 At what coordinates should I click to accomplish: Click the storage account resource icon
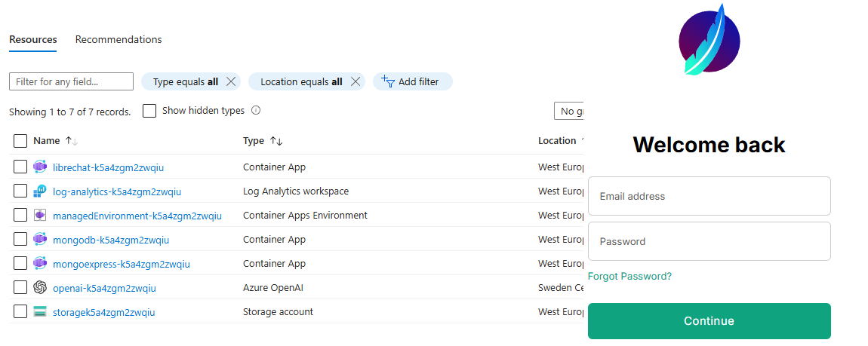40,312
